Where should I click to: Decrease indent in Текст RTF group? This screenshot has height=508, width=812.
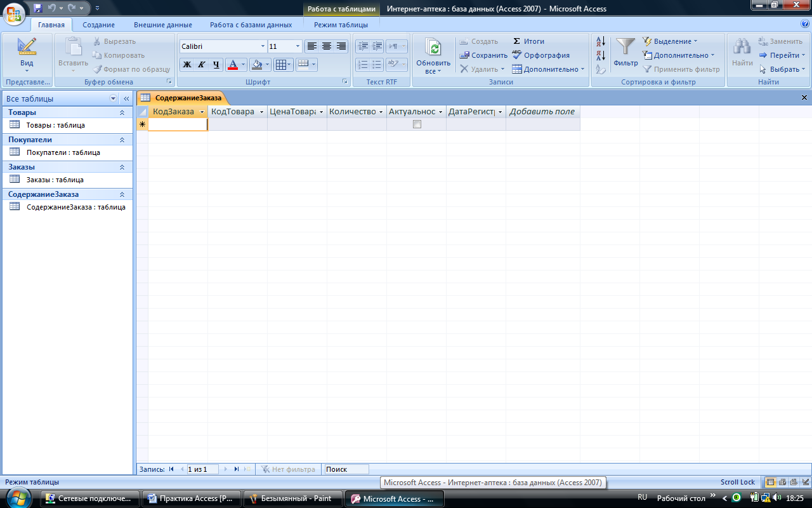(x=362, y=46)
